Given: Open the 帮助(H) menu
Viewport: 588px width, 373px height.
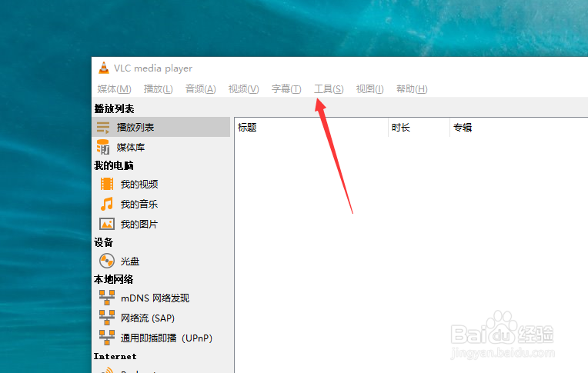Looking at the screenshot, I should tap(412, 89).
